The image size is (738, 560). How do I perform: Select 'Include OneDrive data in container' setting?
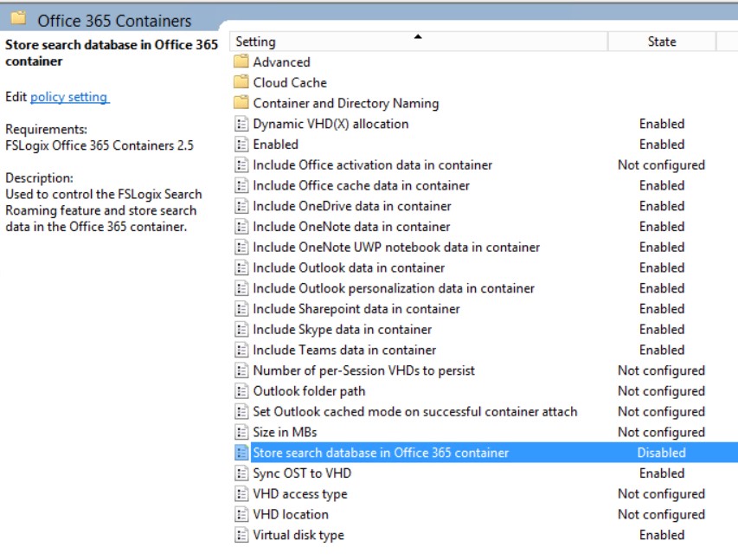click(352, 206)
